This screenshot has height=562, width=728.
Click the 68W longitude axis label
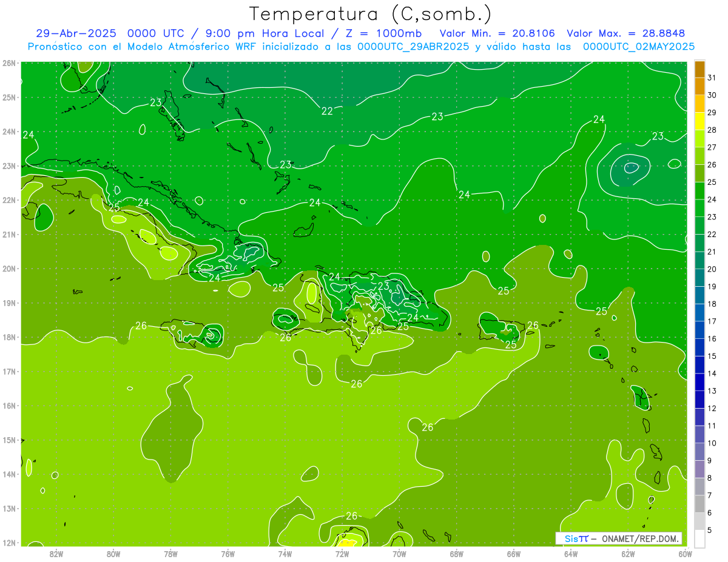(x=456, y=554)
